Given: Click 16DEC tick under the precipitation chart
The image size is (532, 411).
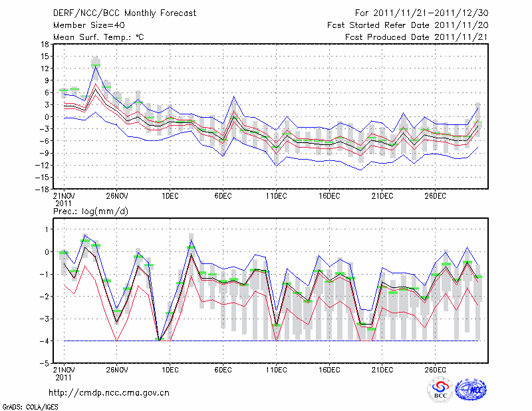Looking at the screenshot, I should click(x=329, y=370).
